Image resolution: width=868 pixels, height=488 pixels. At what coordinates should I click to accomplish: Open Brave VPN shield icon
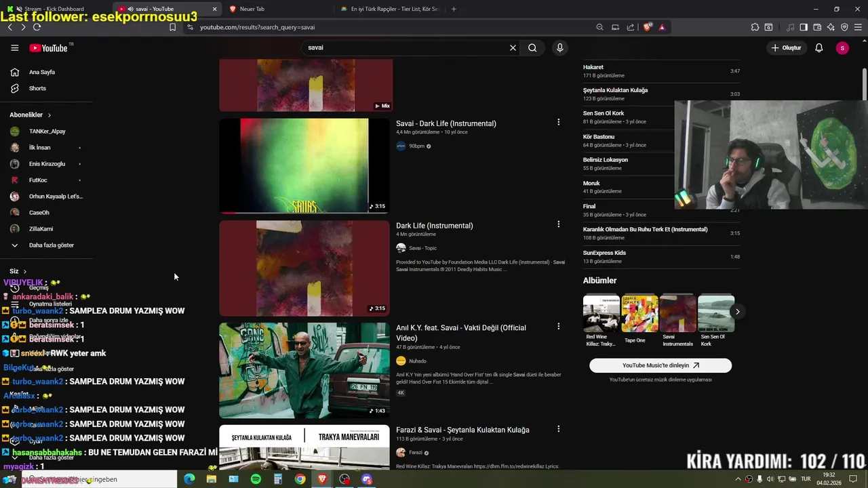tap(844, 27)
